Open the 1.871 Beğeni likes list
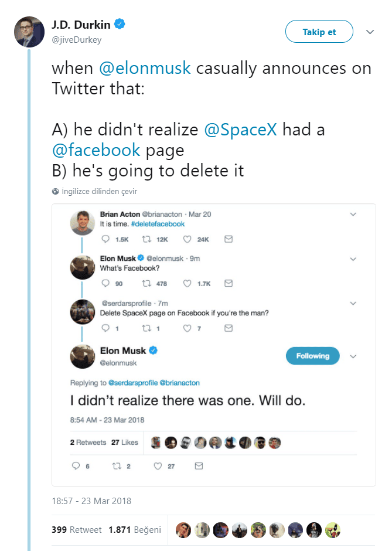392x551 pixels. click(134, 529)
